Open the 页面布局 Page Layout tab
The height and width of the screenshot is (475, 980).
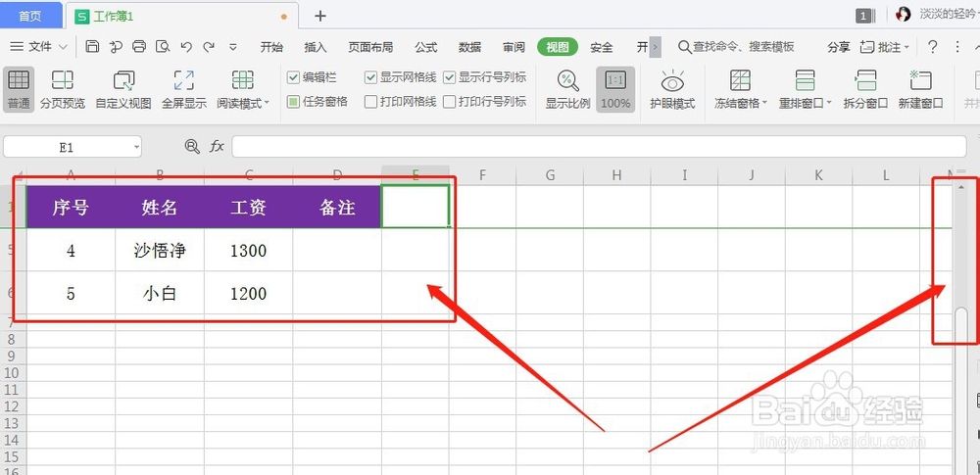pyautogui.click(x=370, y=47)
